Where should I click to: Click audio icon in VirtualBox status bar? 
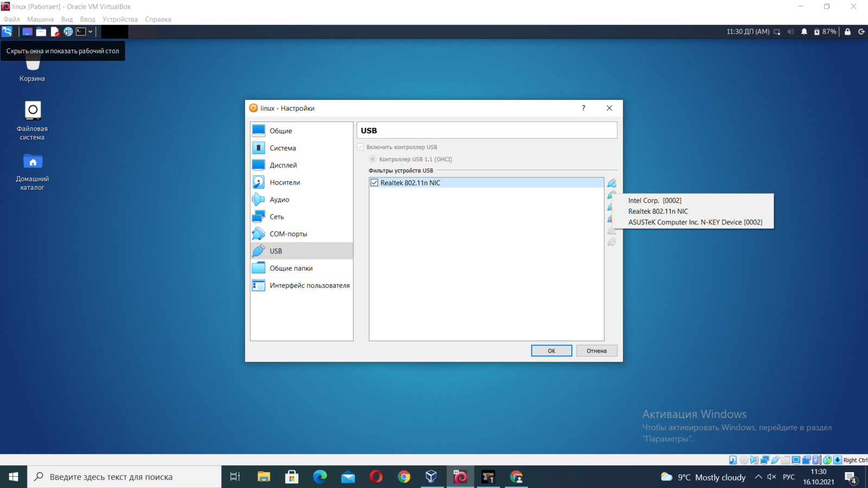(754, 460)
